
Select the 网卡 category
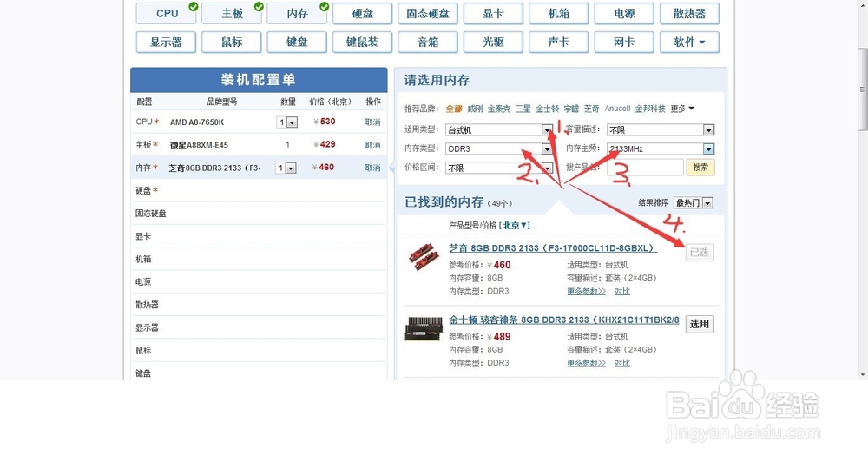tap(624, 42)
